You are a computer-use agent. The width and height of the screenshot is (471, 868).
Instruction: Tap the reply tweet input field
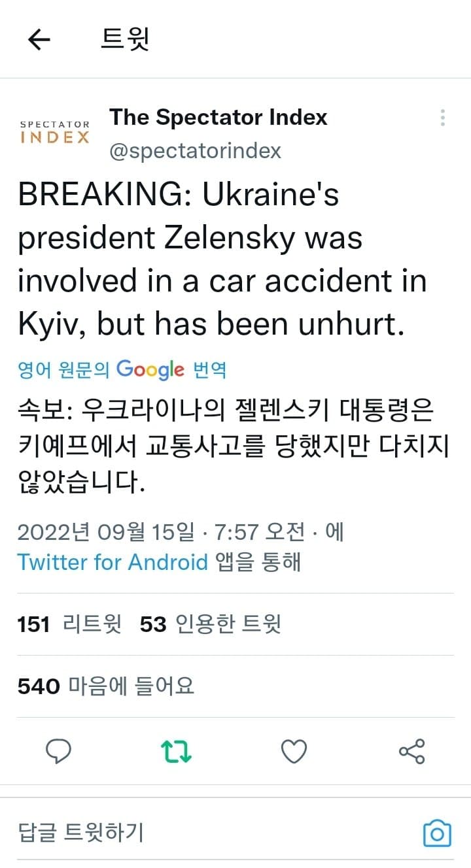196,833
